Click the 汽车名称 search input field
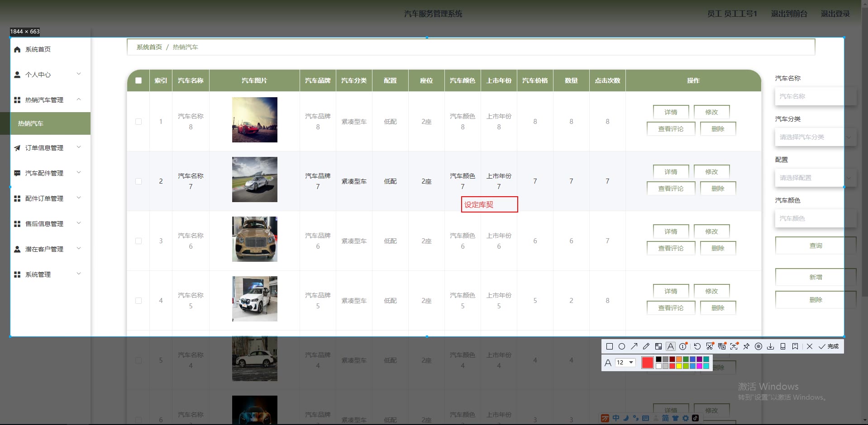Screen dimensions: 868x425 tap(815, 96)
